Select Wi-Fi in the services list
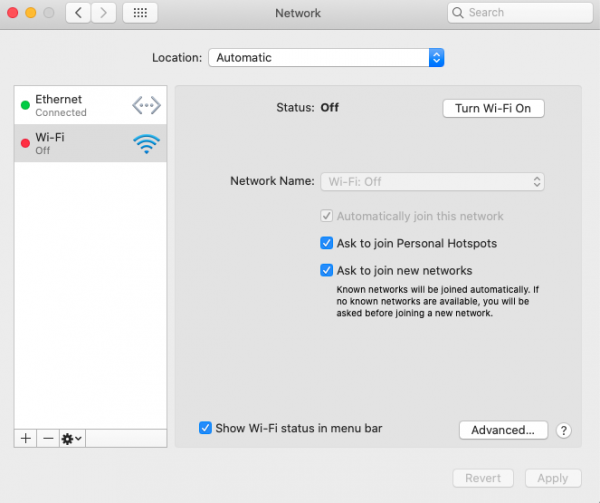The image size is (600, 503). click(90, 143)
